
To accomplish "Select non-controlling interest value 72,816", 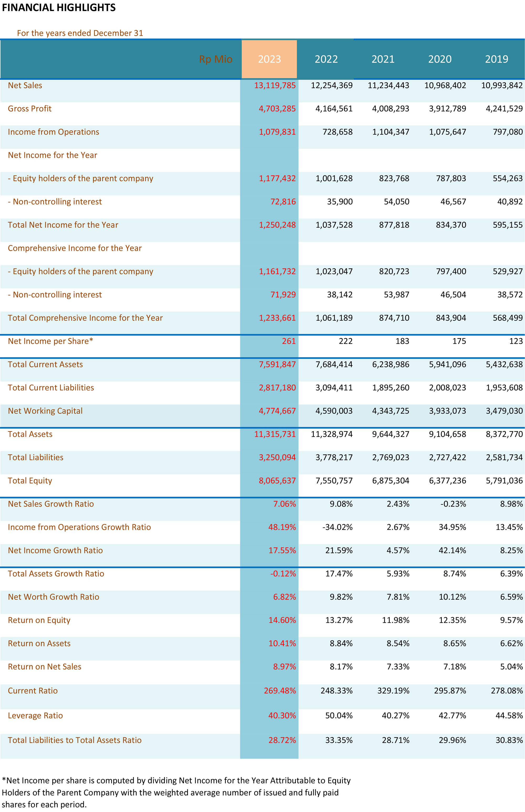I will (x=283, y=202).
